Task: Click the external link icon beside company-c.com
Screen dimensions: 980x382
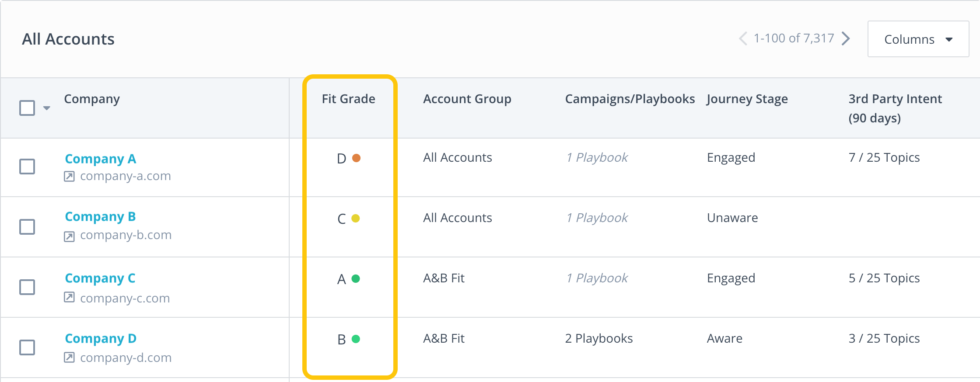Action: pyautogui.click(x=70, y=299)
